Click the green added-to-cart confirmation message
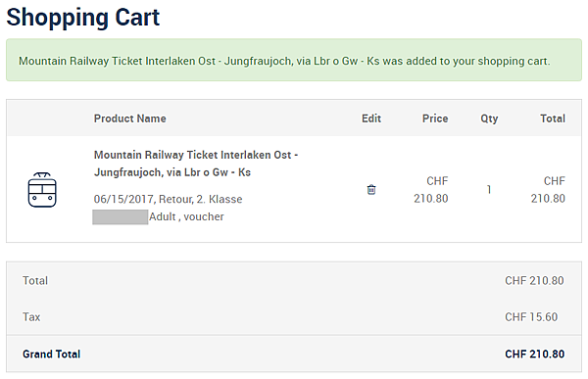 click(x=294, y=60)
